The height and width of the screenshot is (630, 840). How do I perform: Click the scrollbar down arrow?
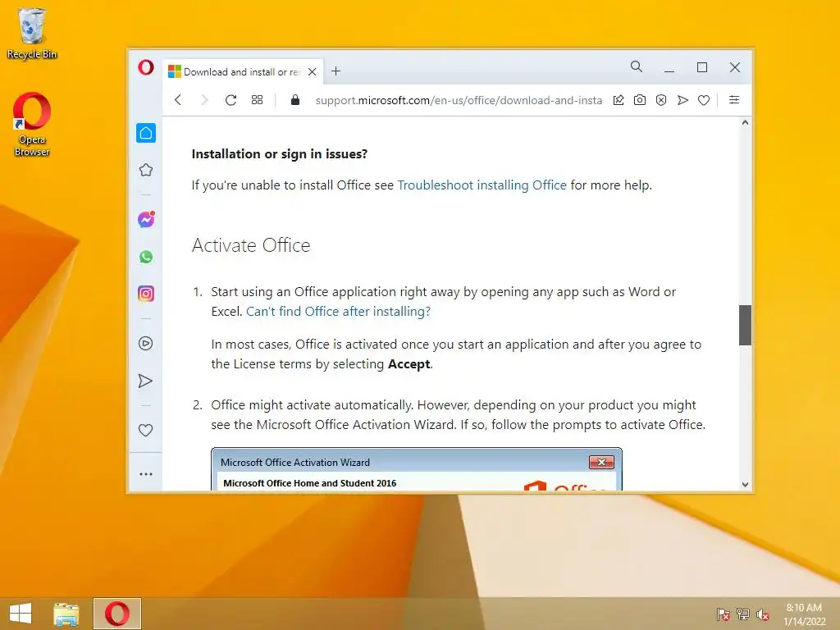745,484
